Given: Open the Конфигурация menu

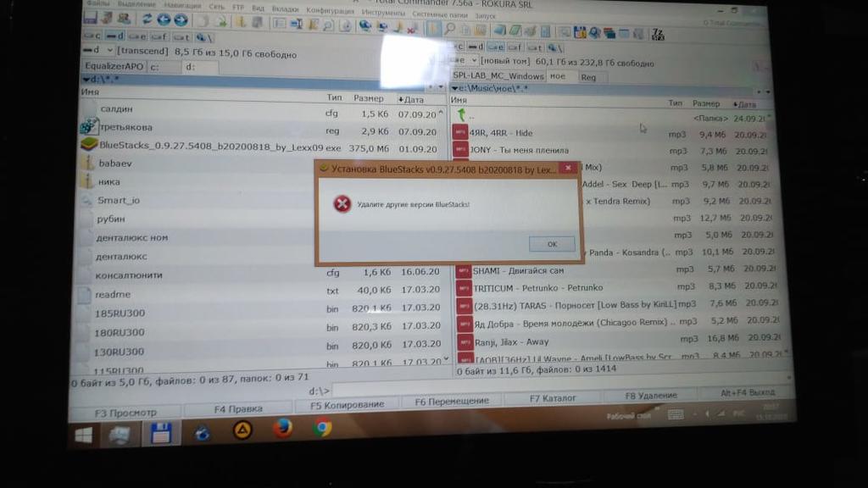Looking at the screenshot, I should coord(330,11).
